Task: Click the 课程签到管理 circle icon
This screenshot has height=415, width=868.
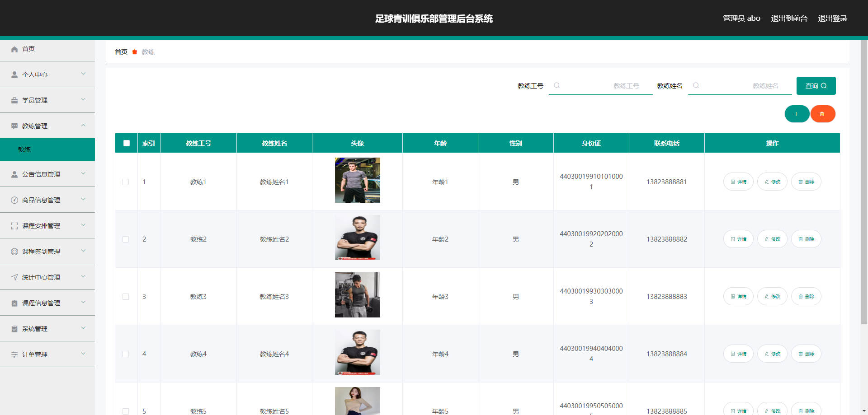Action: click(x=14, y=252)
